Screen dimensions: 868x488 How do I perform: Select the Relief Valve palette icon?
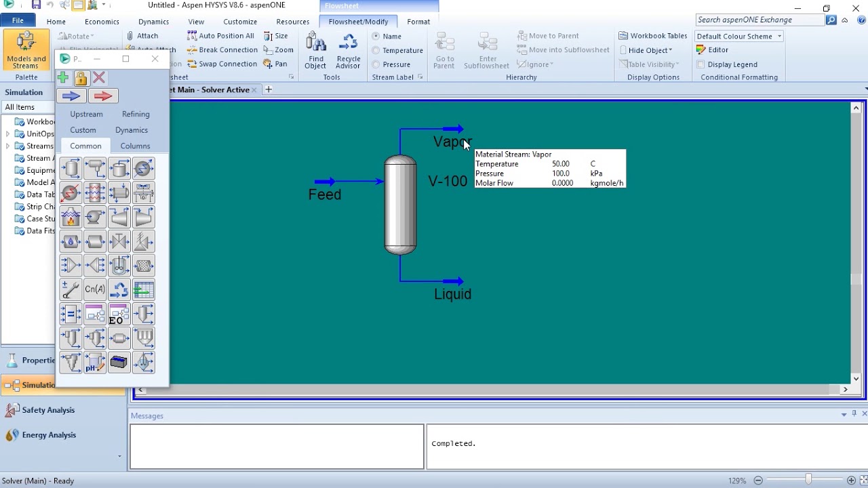click(144, 242)
